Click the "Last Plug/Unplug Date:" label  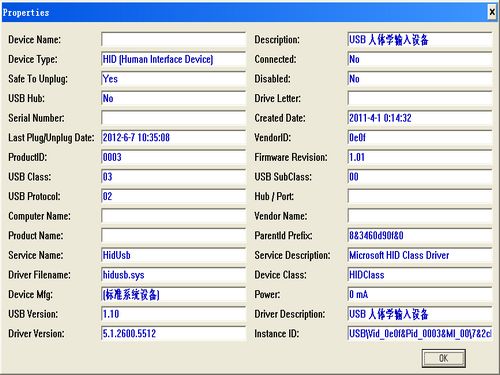[51, 138]
